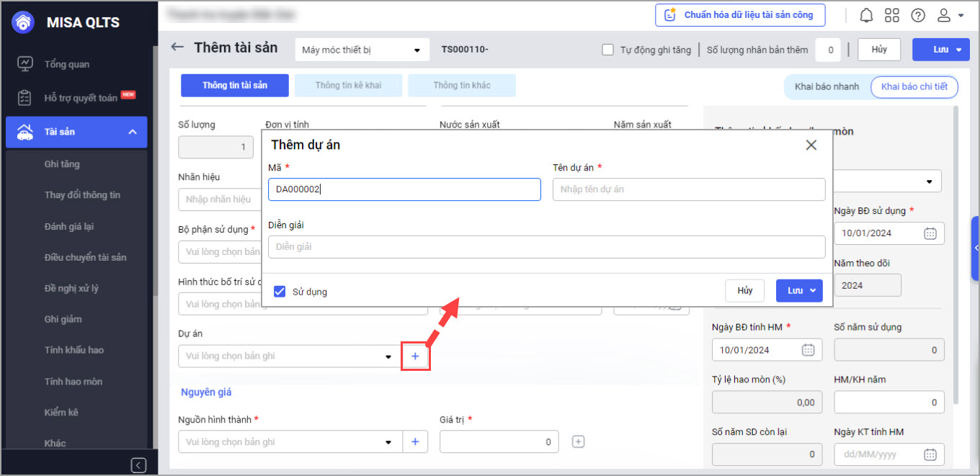This screenshot has height=476, width=980.
Task: Click the back arrow beside Thêm tài sản
Action: (177, 48)
